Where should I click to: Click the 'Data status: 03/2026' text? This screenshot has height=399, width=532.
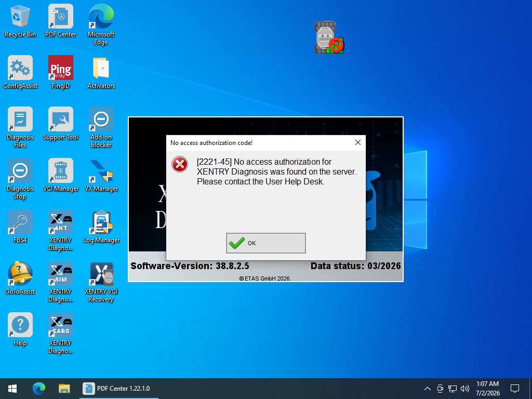[355, 265]
